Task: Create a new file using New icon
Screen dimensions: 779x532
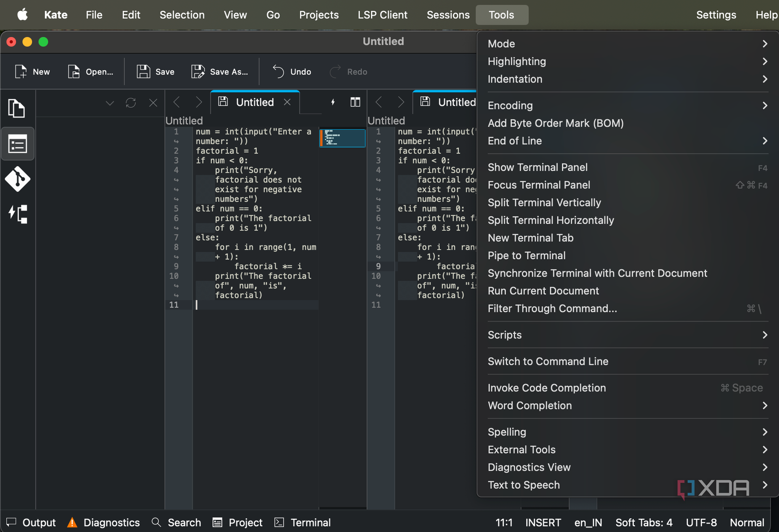Action: click(x=32, y=71)
